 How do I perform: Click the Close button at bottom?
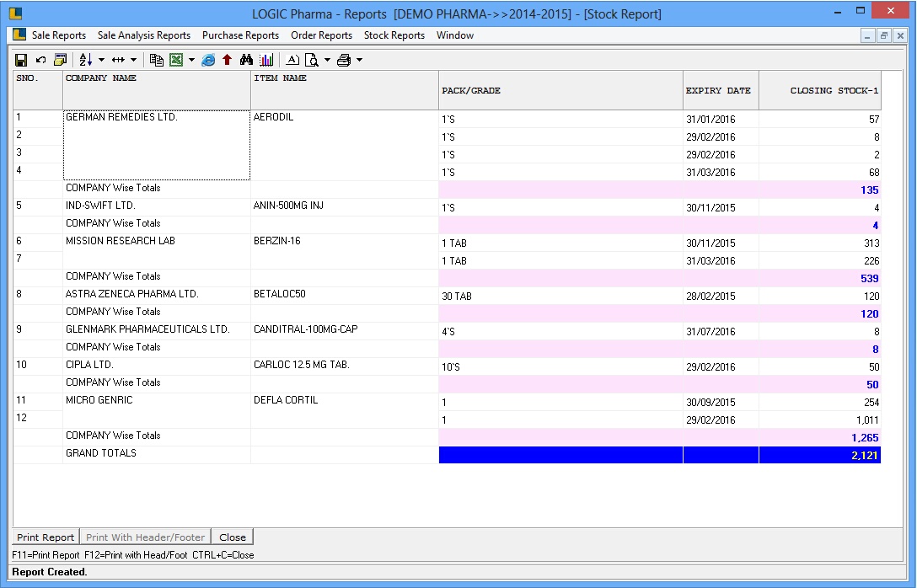[x=232, y=537]
